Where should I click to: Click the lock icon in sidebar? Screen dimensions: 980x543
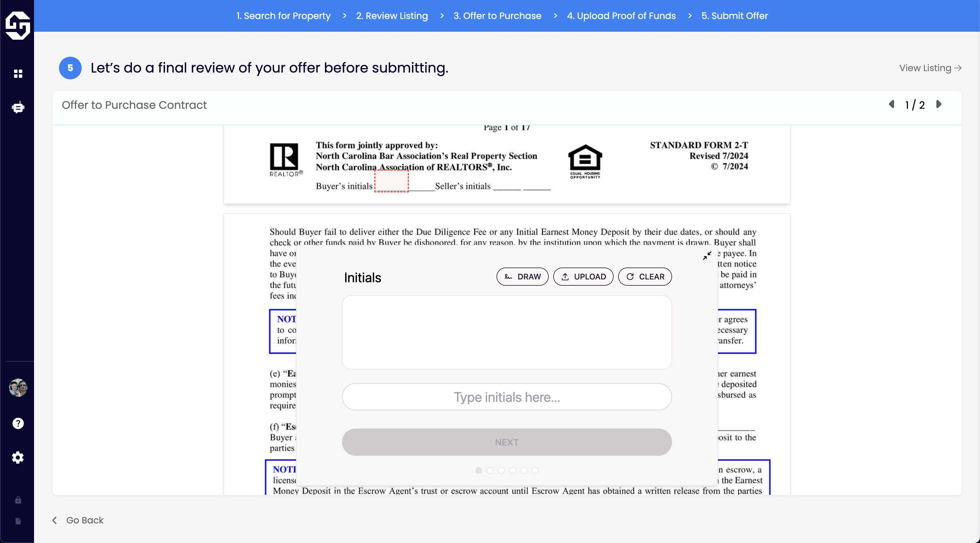[x=18, y=500]
